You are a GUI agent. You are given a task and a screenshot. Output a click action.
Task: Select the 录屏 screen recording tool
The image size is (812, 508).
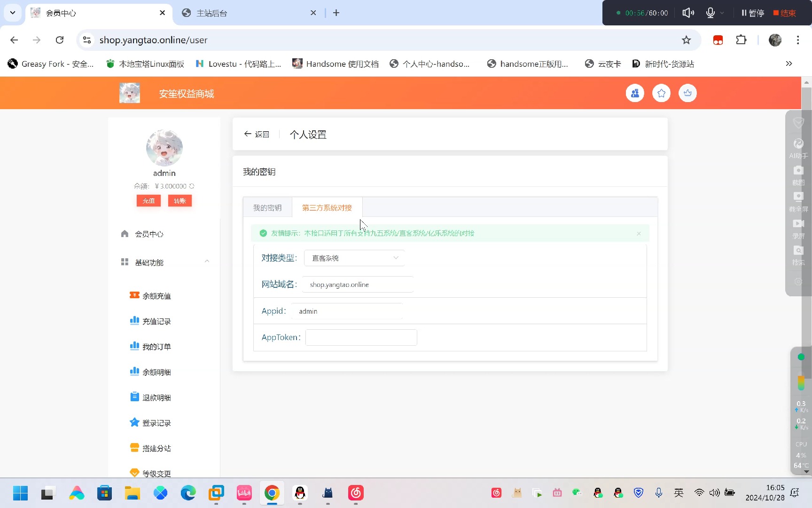798,228
